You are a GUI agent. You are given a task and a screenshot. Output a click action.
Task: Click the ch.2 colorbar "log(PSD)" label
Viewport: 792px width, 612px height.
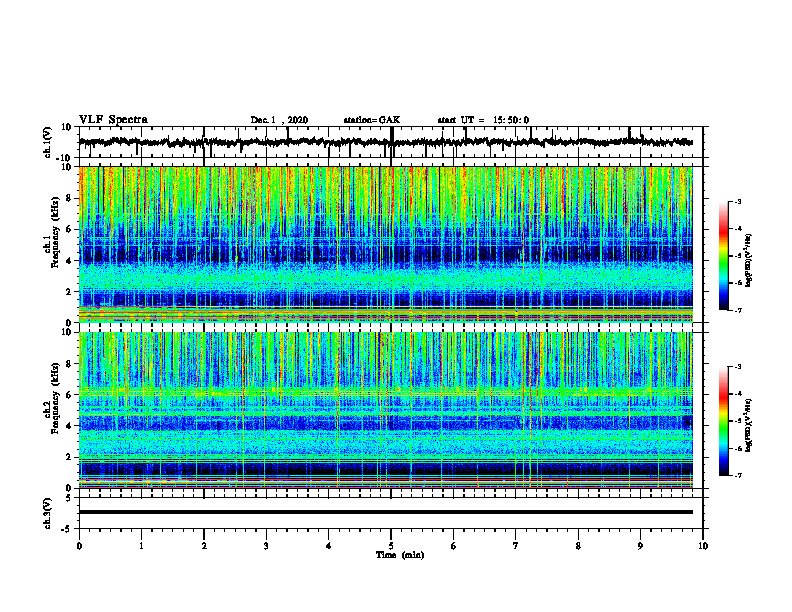click(749, 425)
